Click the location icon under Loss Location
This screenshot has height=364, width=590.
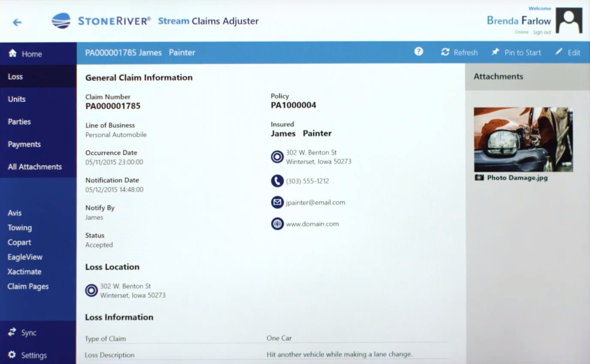[x=91, y=290]
